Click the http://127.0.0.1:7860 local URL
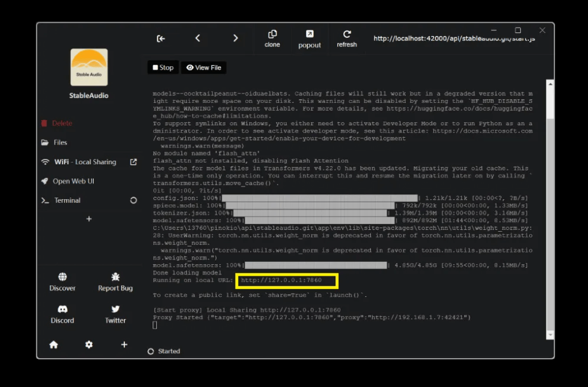 (281, 280)
